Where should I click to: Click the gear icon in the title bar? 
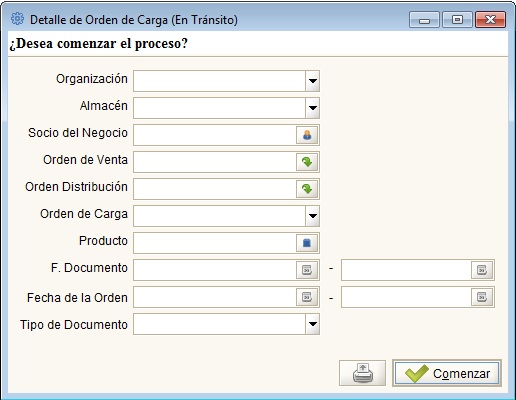click(x=17, y=19)
